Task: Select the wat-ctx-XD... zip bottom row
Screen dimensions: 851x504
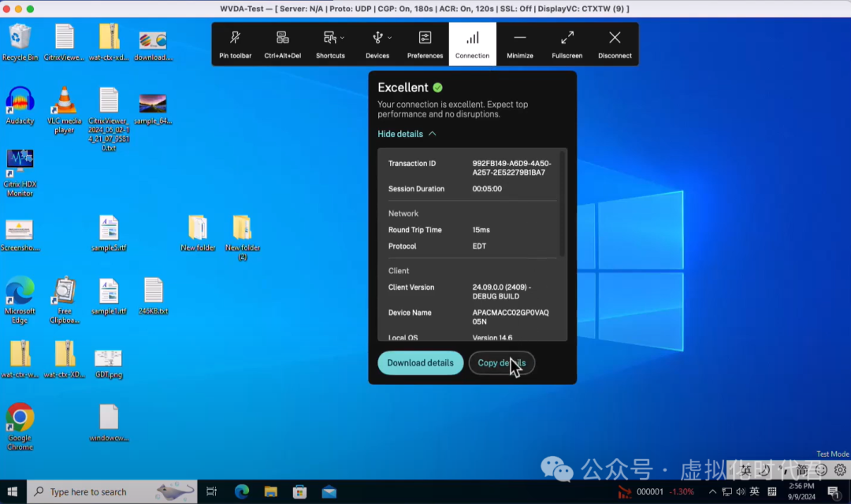Action: point(65,359)
